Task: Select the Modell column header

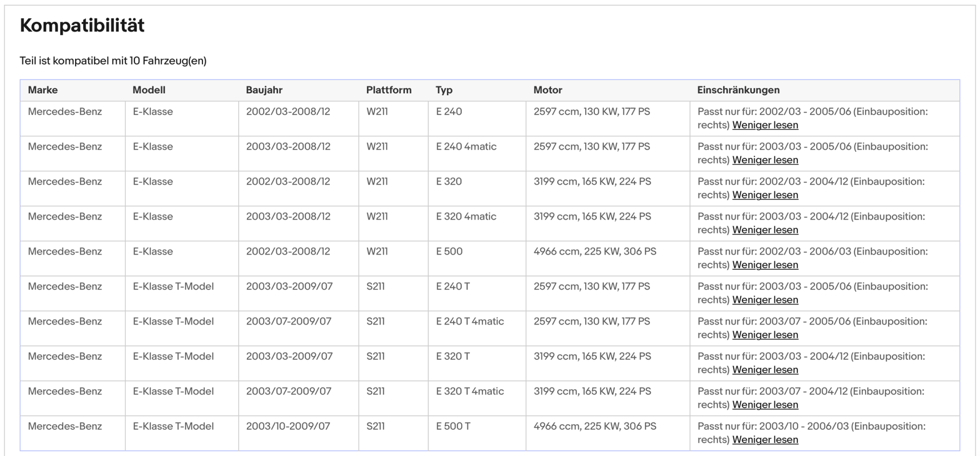Action: 149,90
